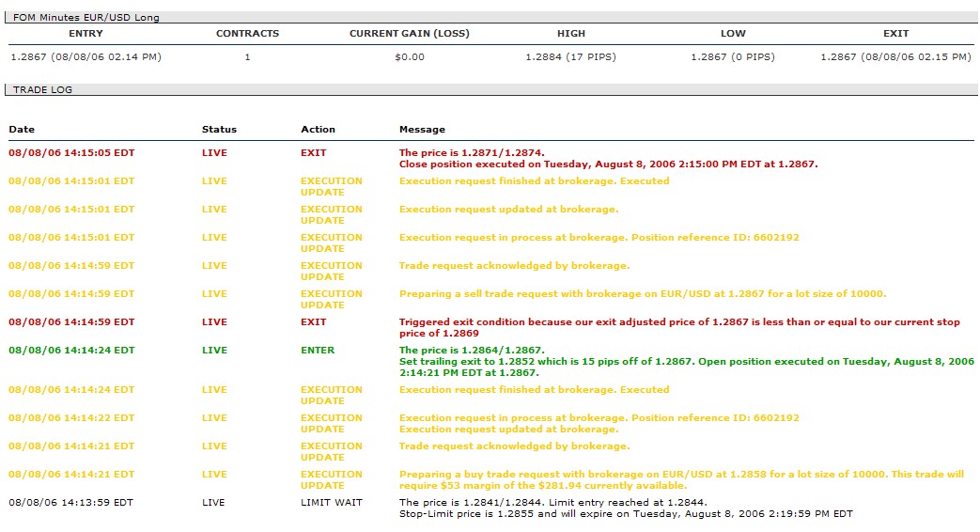Click the ENTRY column header
Screen dimensions: 980x532
coord(86,34)
